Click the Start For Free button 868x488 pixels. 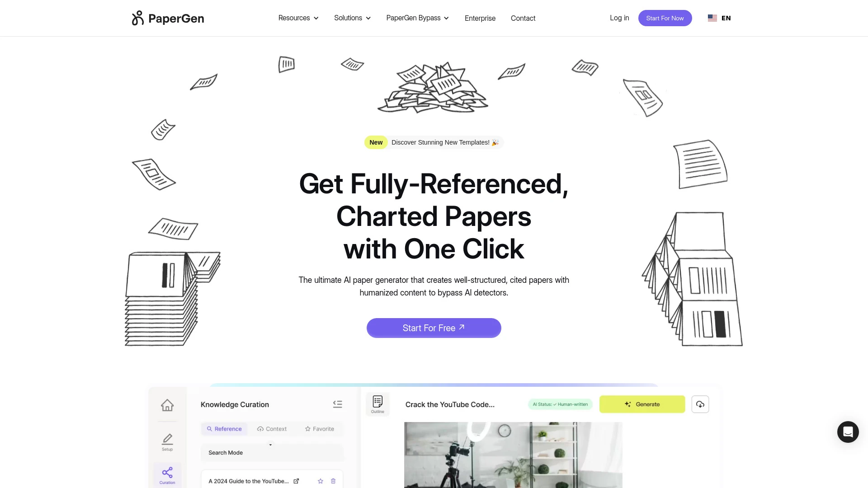434,328
